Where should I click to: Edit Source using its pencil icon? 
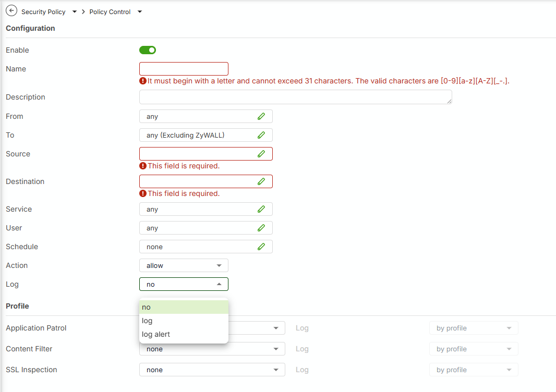(261, 154)
